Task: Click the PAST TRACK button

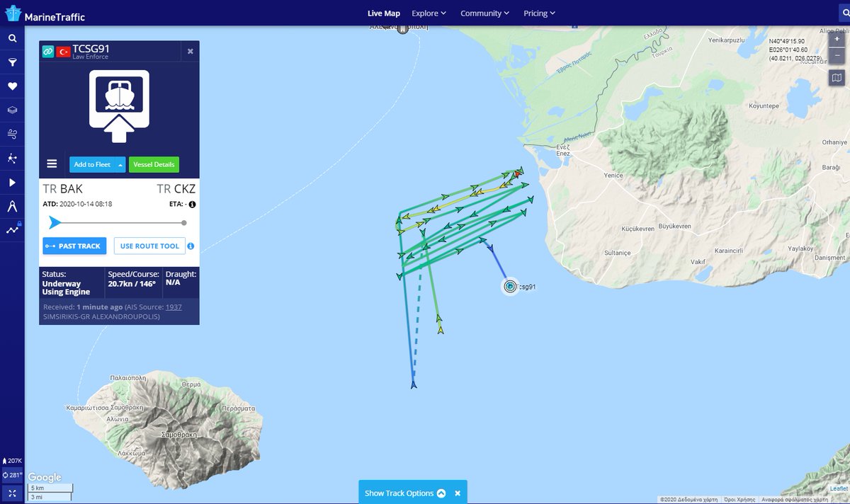Action: (x=74, y=246)
